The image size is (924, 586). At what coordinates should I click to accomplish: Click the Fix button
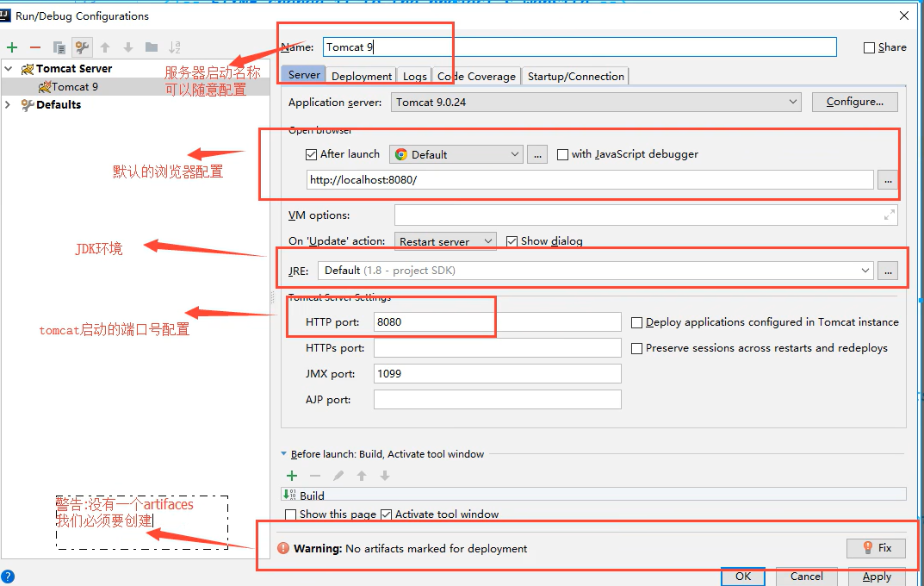(876, 548)
